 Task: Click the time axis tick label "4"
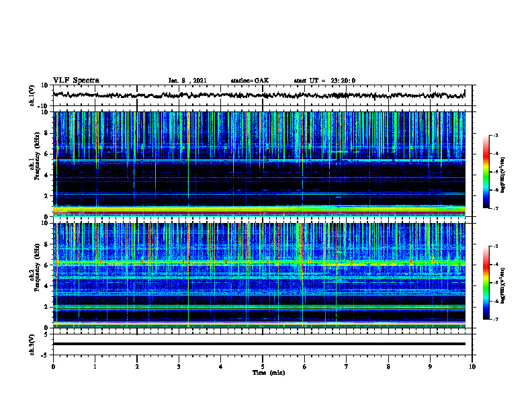[220, 367]
